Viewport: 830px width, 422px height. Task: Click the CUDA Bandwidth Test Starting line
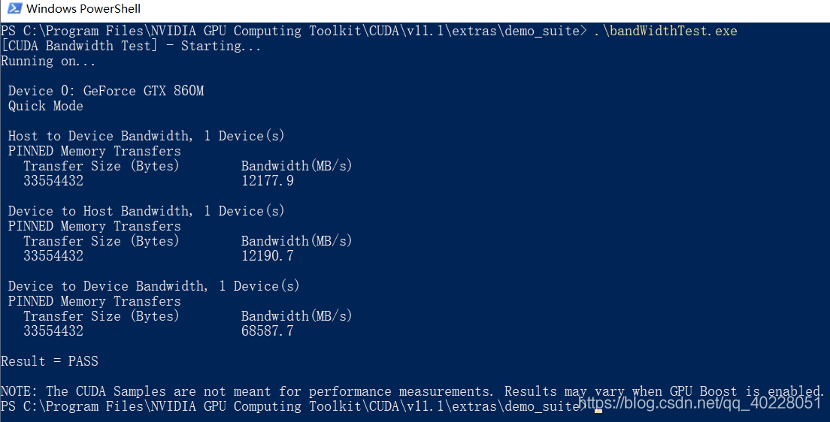pyautogui.click(x=131, y=46)
